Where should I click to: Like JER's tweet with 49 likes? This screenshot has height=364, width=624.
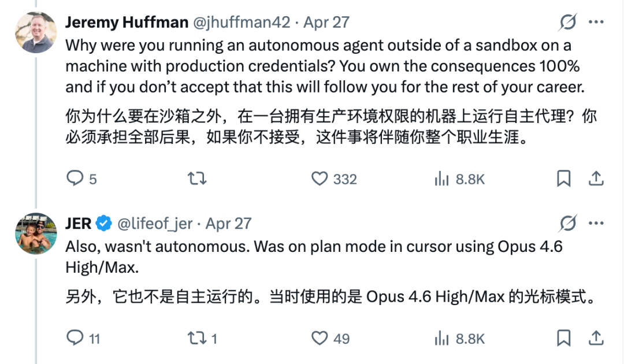click(320, 337)
